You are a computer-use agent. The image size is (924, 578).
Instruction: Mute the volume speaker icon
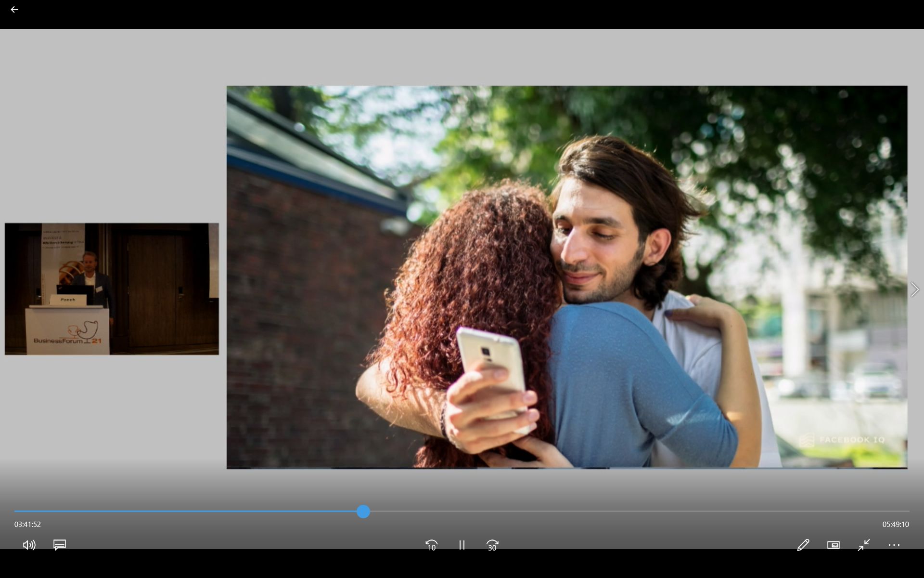pos(29,545)
